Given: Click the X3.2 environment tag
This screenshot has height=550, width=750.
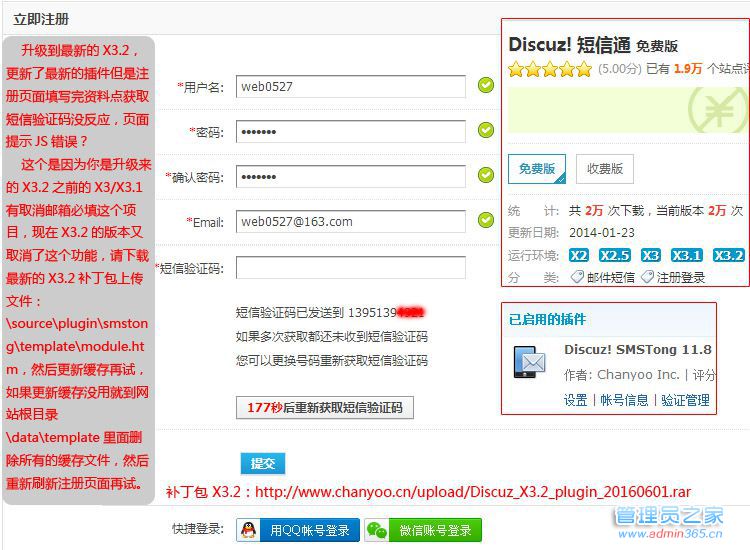Looking at the screenshot, I should [728, 255].
